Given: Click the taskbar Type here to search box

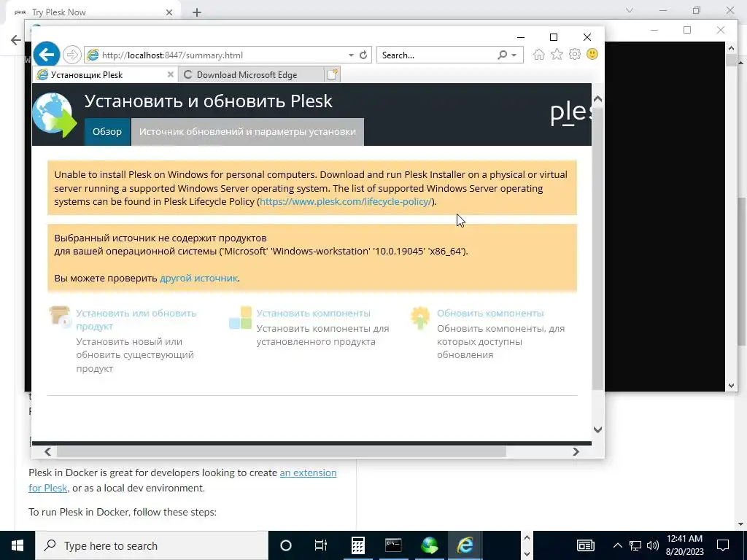Looking at the screenshot, I should click(x=152, y=545).
